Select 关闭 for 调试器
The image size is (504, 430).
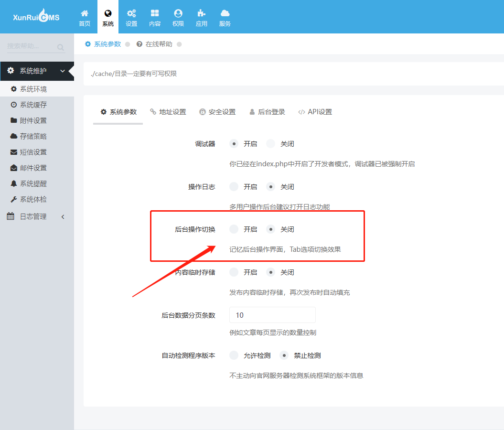(x=271, y=144)
